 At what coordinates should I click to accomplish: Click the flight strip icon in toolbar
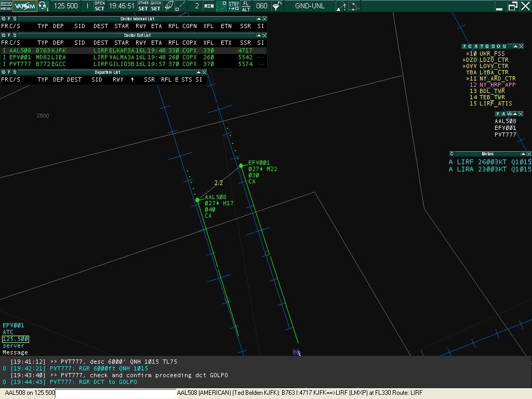[169, 6]
